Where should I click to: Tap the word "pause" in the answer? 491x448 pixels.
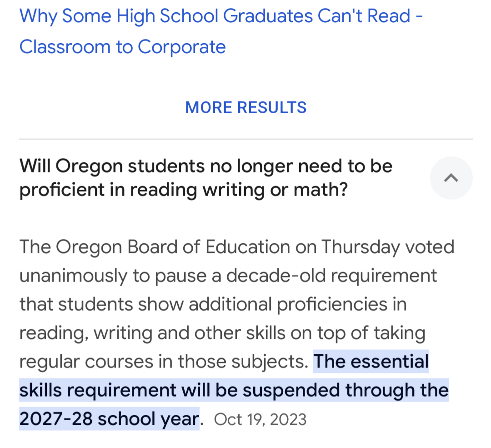[x=181, y=277]
